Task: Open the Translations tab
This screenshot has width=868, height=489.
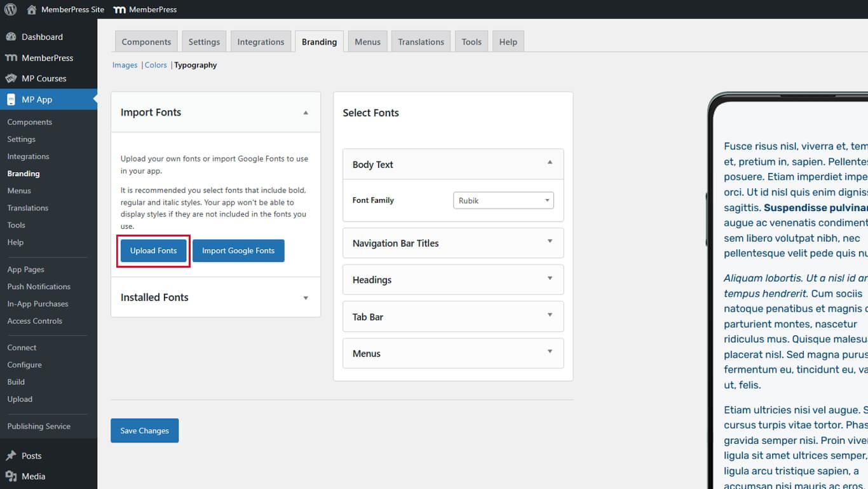Action: (421, 42)
